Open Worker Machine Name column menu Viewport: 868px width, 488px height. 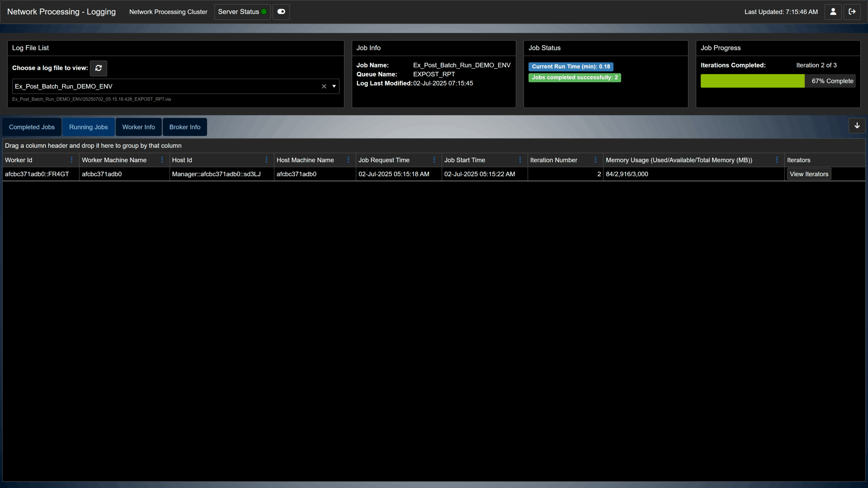pyautogui.click(x=162, y=160)
